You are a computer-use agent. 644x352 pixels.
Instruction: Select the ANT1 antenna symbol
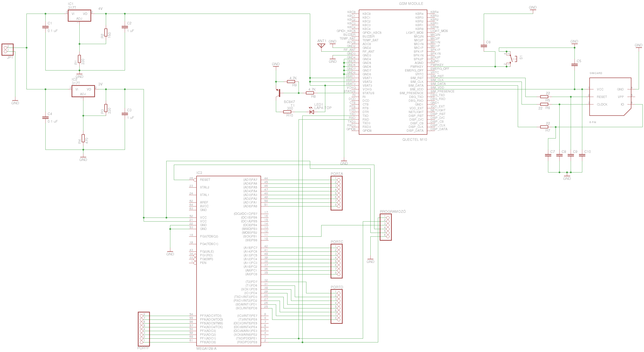[x=321, y=46]
